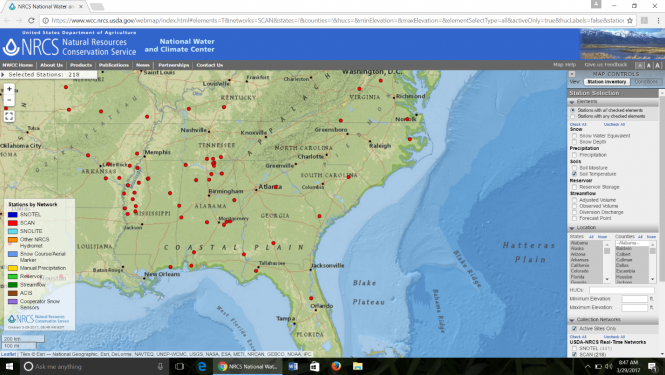The width and height of the screenshot is (665, 375).
Task: Check Snow Water Equivalent checkbox
Action: click(x=575, y=136)
